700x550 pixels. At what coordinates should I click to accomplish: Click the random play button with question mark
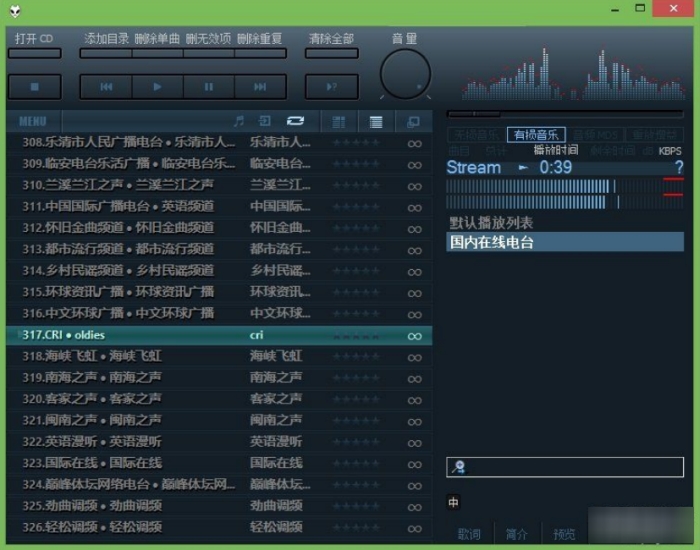pos(332,87)
